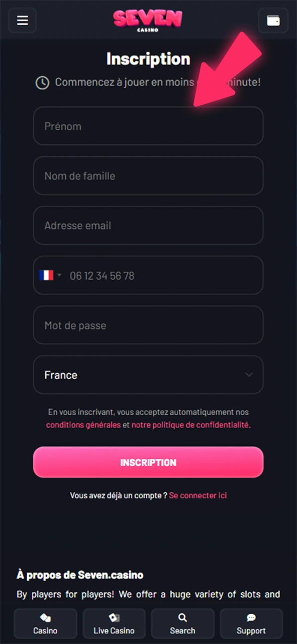Click the Nom de famille field
The height and width of the screenshot is (644, 297).
(148, 176)
